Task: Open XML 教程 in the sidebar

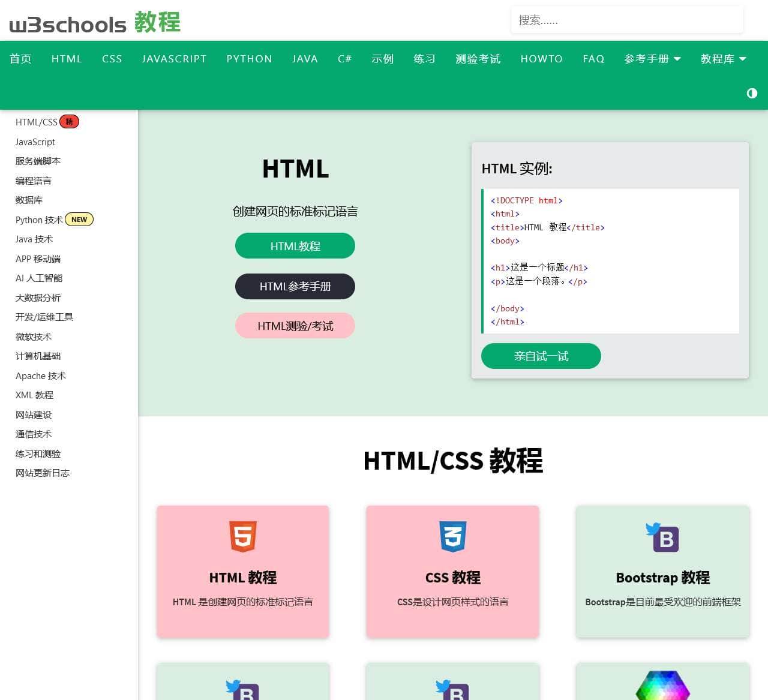Action: pos(34,395)
